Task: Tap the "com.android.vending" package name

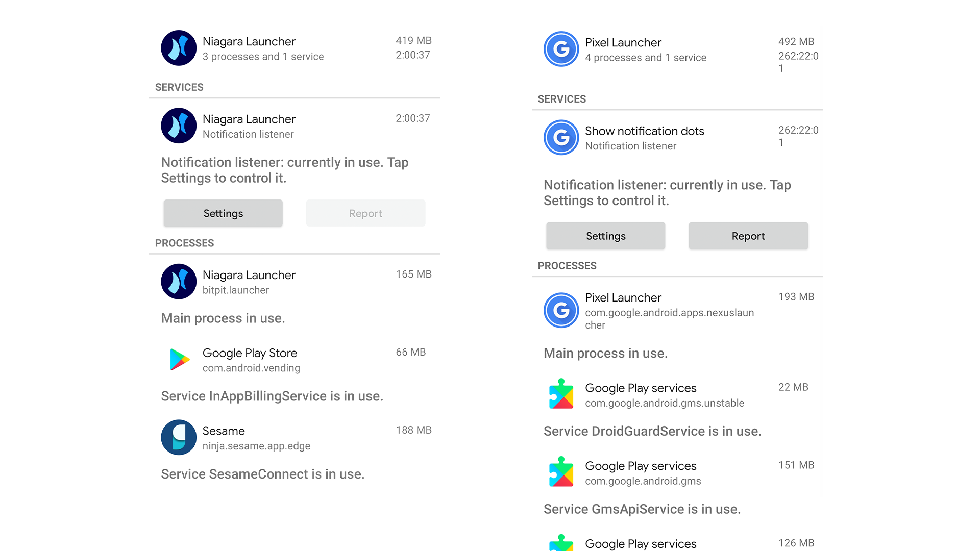Action: point(251,368)
